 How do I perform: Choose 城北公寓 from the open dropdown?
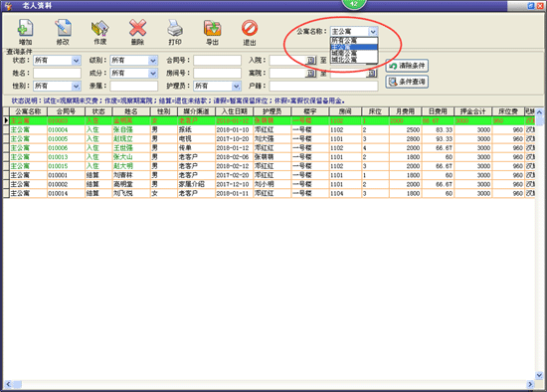click(x=354, y=60)
